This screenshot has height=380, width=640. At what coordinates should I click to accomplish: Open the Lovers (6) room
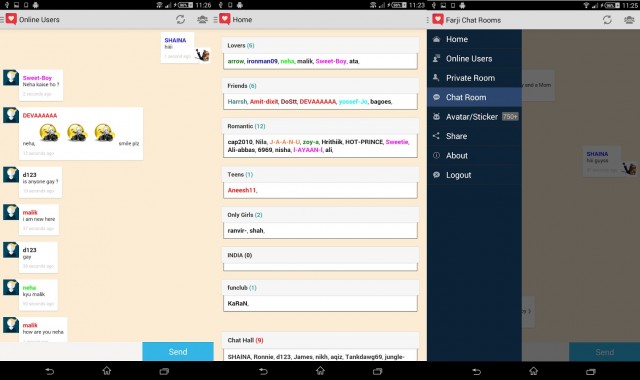pos(320,45)
